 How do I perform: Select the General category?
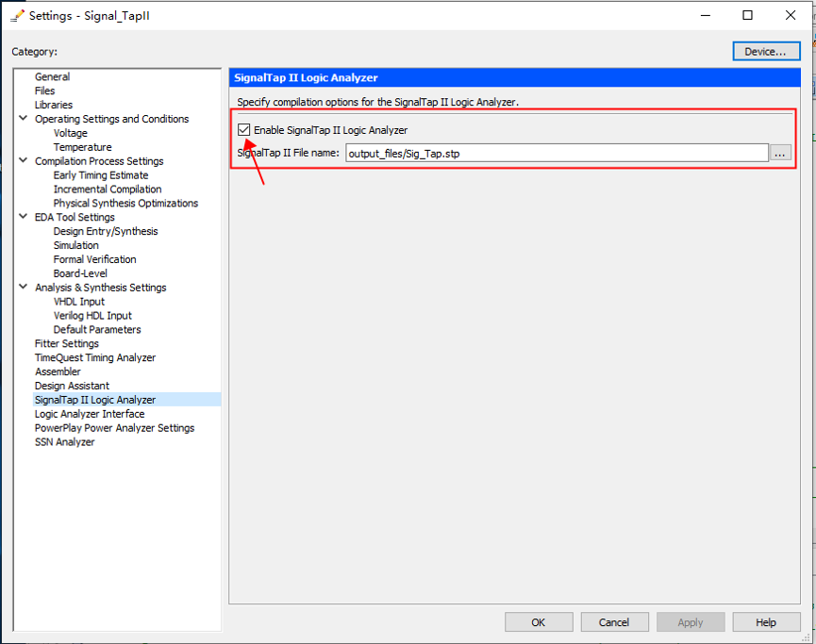pyautogui.click(x=52, y=77)
